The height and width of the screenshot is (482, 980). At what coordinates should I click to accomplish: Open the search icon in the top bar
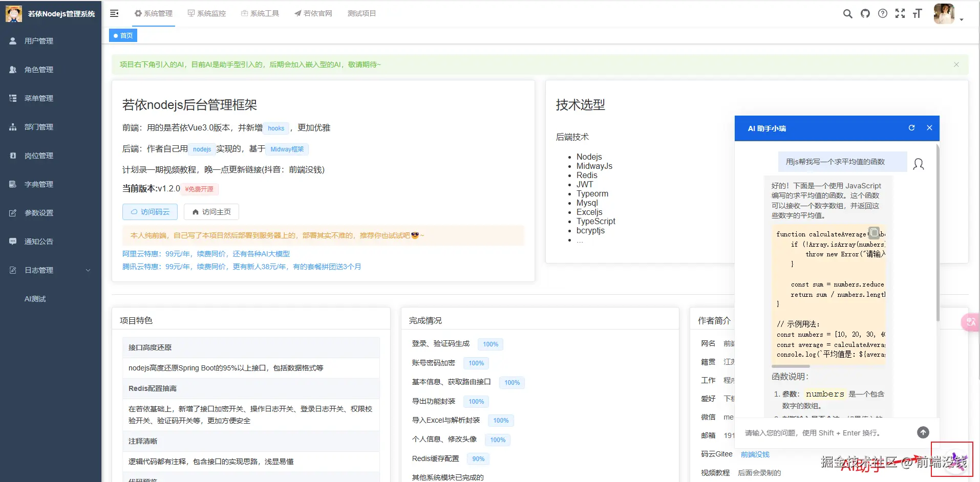[848, 14]
